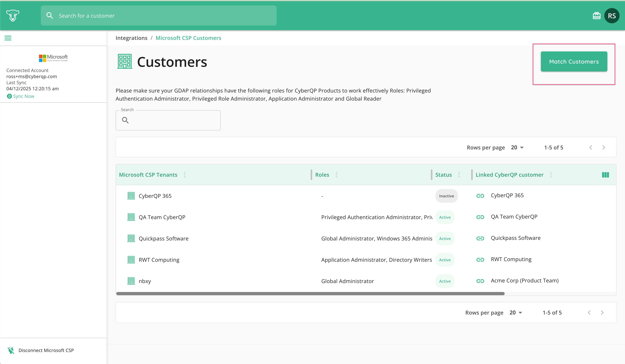Focus the table Search input field
Image resolution: width=625 pixels, height=364 pixels.
point(168,120)
